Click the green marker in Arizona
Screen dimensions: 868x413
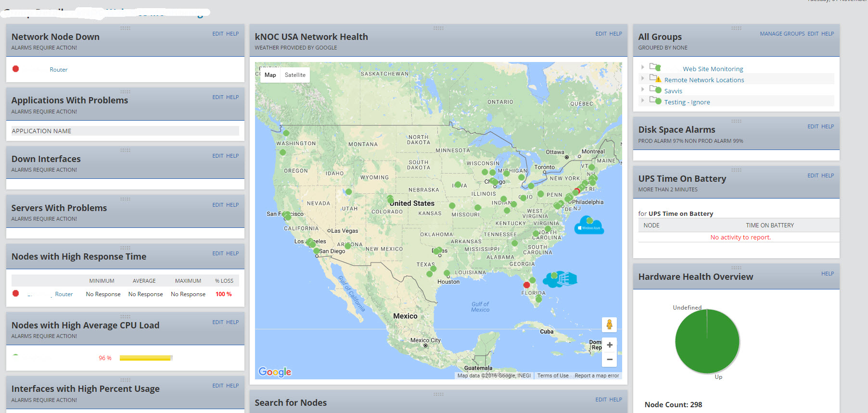click(x=348, y=246)
